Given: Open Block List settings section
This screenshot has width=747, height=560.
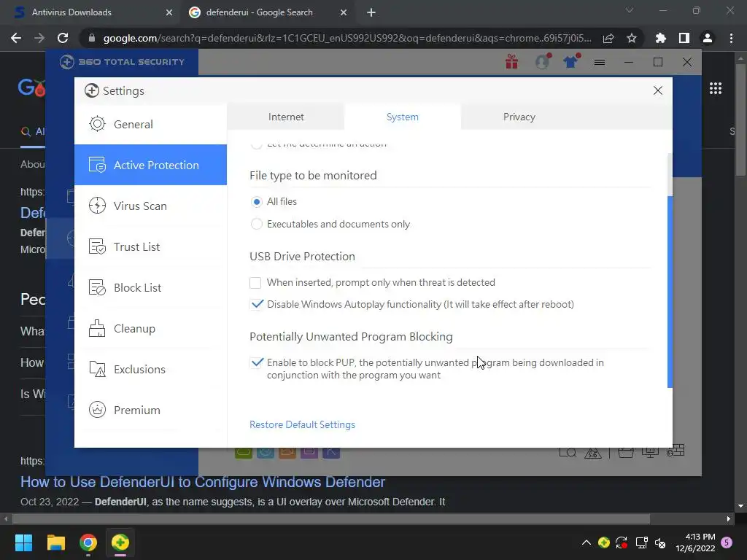Looking at the screenshot, I should 150,287.
